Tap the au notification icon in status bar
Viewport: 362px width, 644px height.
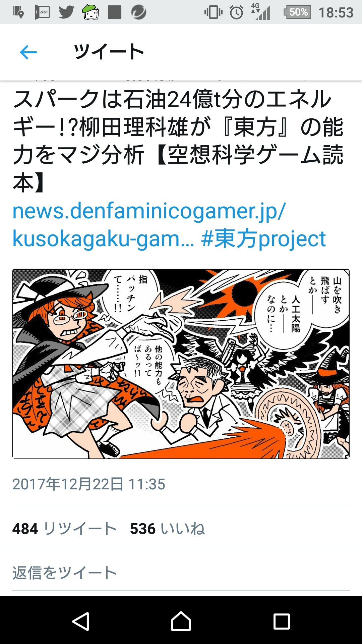point(42,12)
